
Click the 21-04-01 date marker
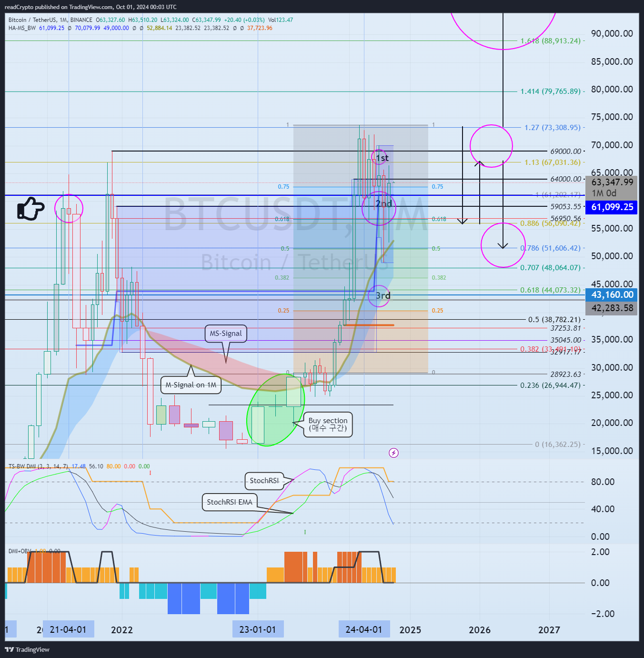[x=68, y=629]
